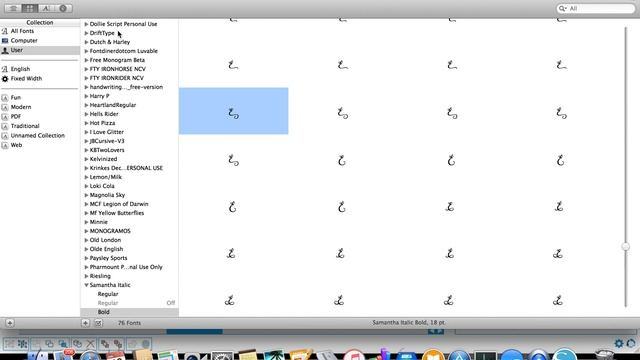This screenshot has height=360, width=640.
Task: Open Calendar from the Dock
Action: [x=116, y=356]
